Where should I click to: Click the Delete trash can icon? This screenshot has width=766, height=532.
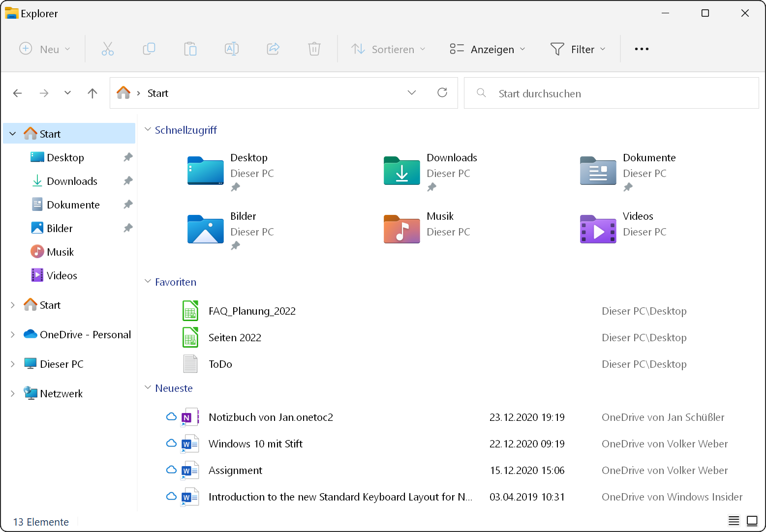[x=314, y=49]
